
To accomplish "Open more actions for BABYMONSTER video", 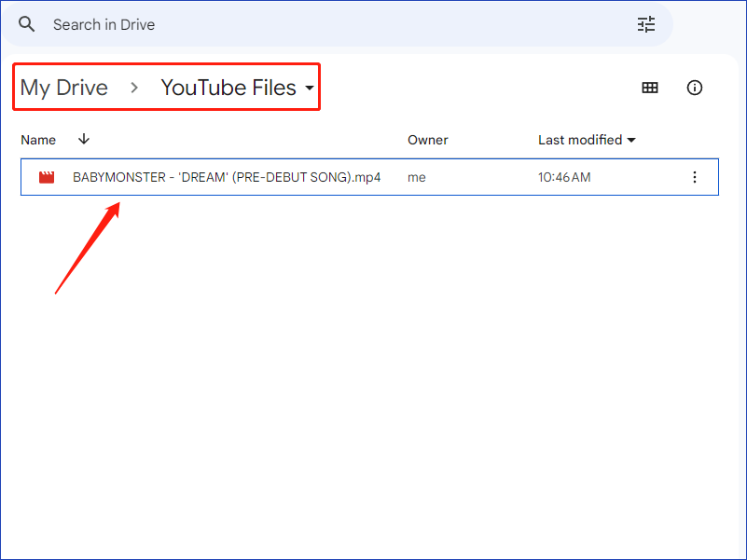I will 694,177.
